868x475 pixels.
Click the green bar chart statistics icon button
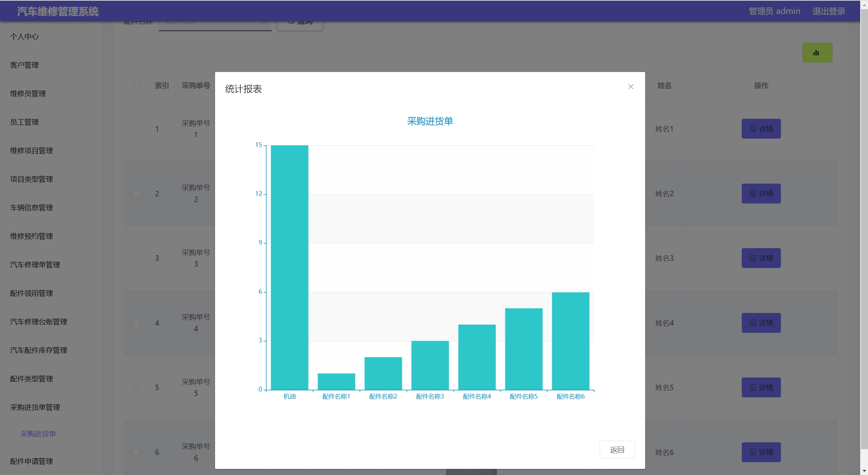click(817, 53)
